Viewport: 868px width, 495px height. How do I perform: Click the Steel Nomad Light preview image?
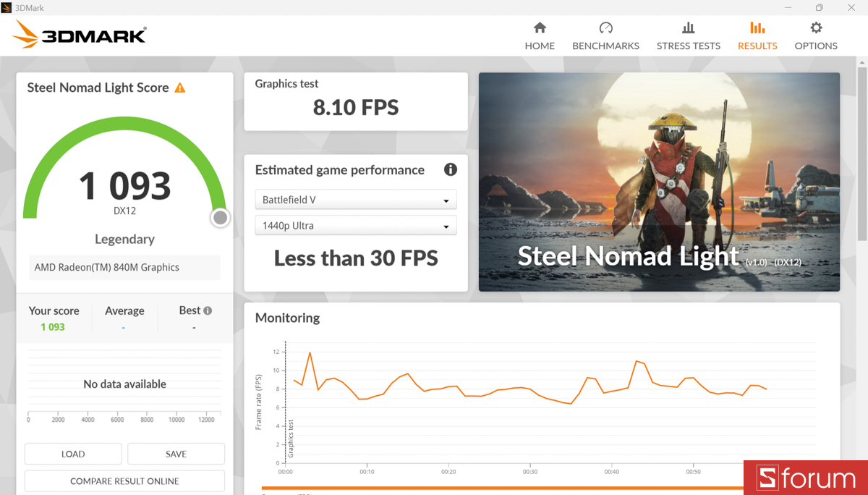click(x=659, y=181)
